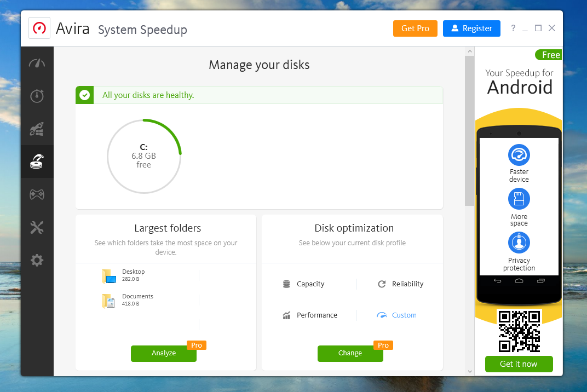Image resolution: width=587 pixels, height=392 pixels.
Task: Click the Faster device icon in ad
Action: [x=519, y=154]
